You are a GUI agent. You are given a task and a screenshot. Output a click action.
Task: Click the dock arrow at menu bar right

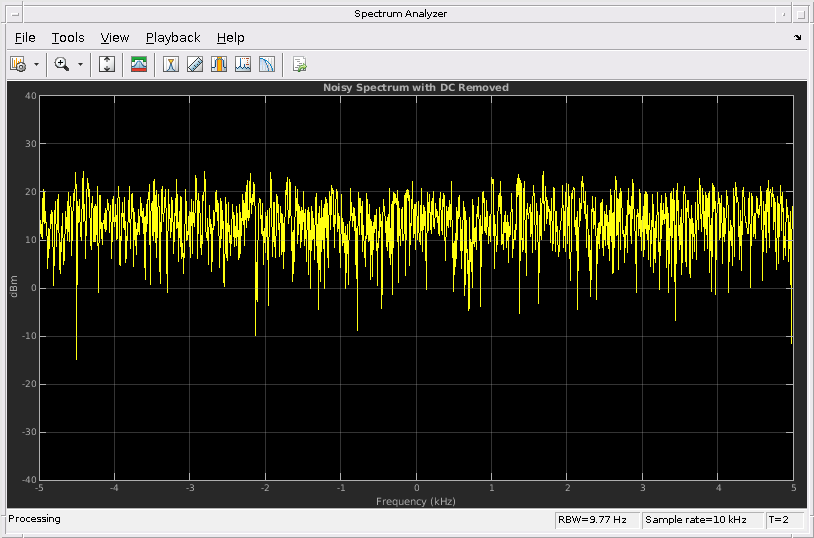click(797, 37)
